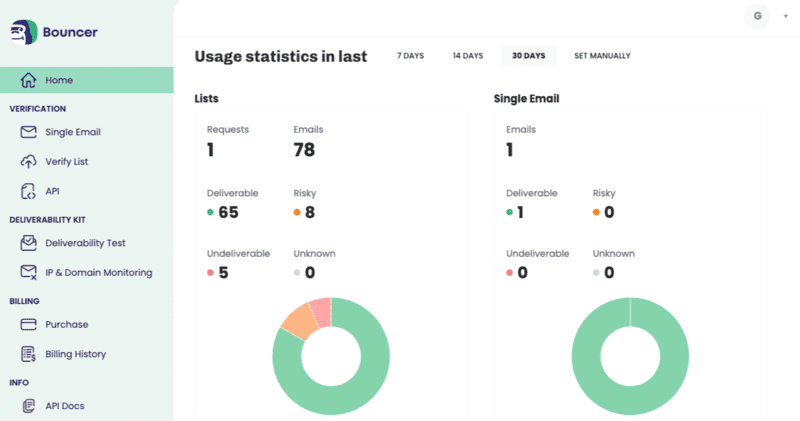Image resolution: width=800 pixels, height=421 pixels.
Task: Click the Bouncer logo icon
Action: point(25,32)
